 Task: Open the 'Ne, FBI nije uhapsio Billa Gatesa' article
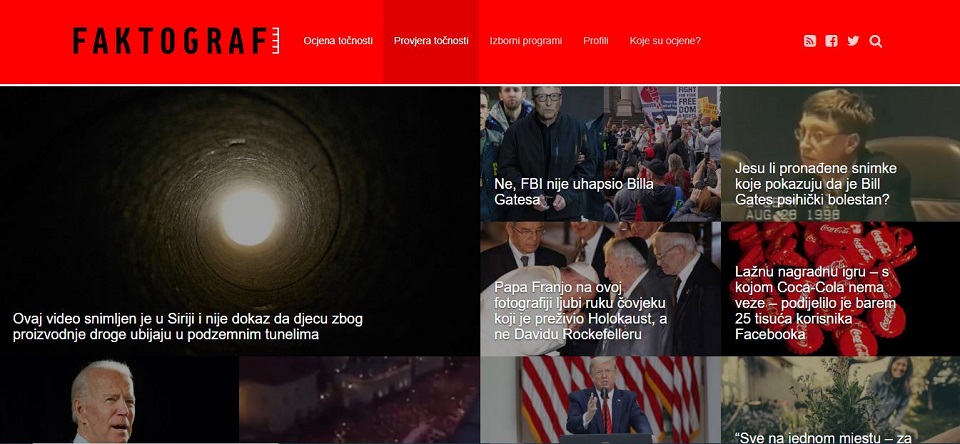574,192
